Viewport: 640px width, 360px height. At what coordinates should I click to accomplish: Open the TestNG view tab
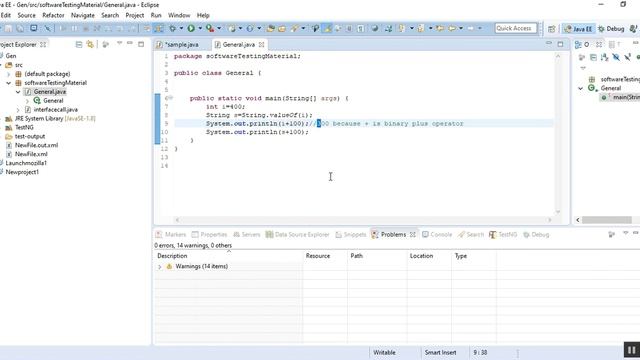click(x=503, y=235)
